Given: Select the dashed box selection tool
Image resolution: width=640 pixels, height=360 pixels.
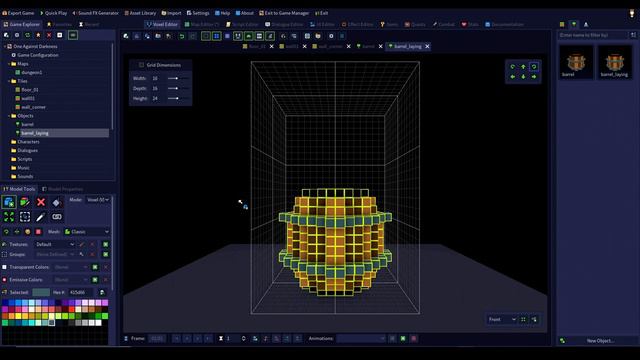Looking at the screenshot, I should 25,217.
